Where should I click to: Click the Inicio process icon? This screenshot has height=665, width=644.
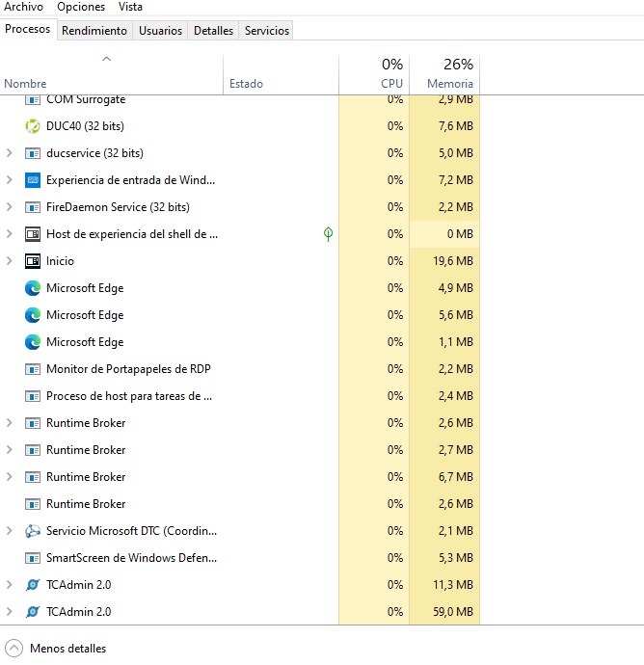(x=33, y=261)
